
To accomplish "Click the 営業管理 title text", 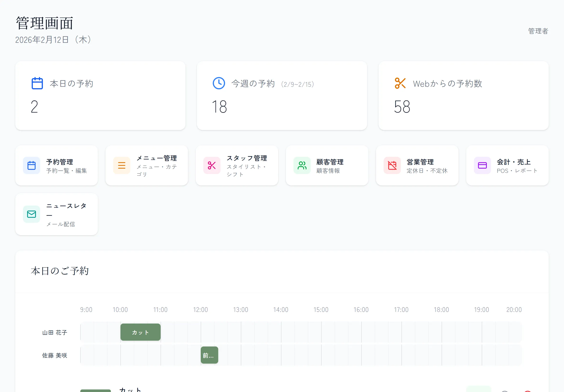I will [420, 162].
